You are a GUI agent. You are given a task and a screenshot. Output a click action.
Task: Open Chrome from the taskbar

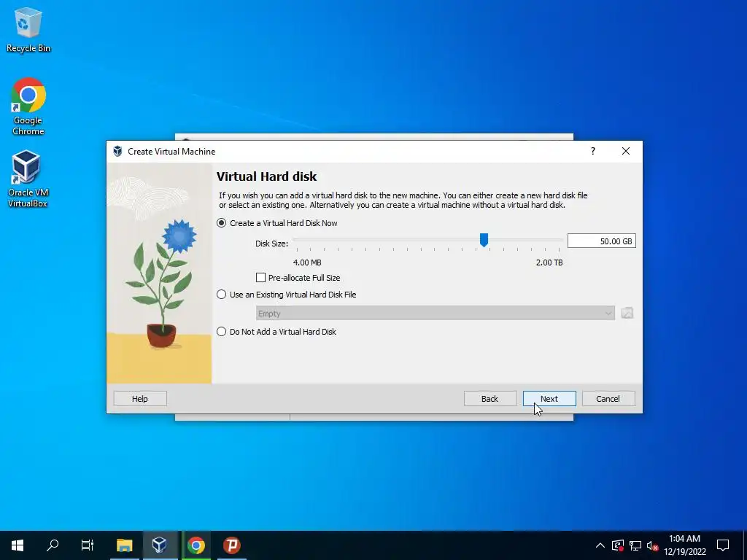coord(196,545)
